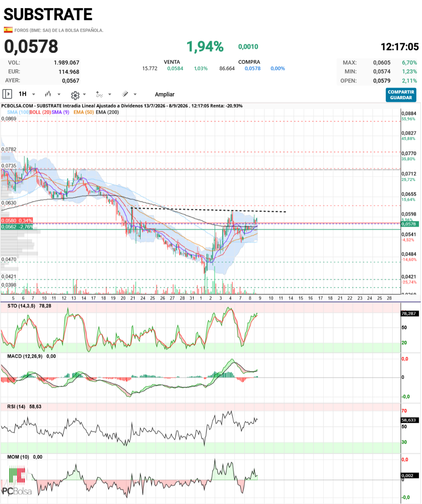
Task: Click the 0,0782 level label
Action: point(9,149)
